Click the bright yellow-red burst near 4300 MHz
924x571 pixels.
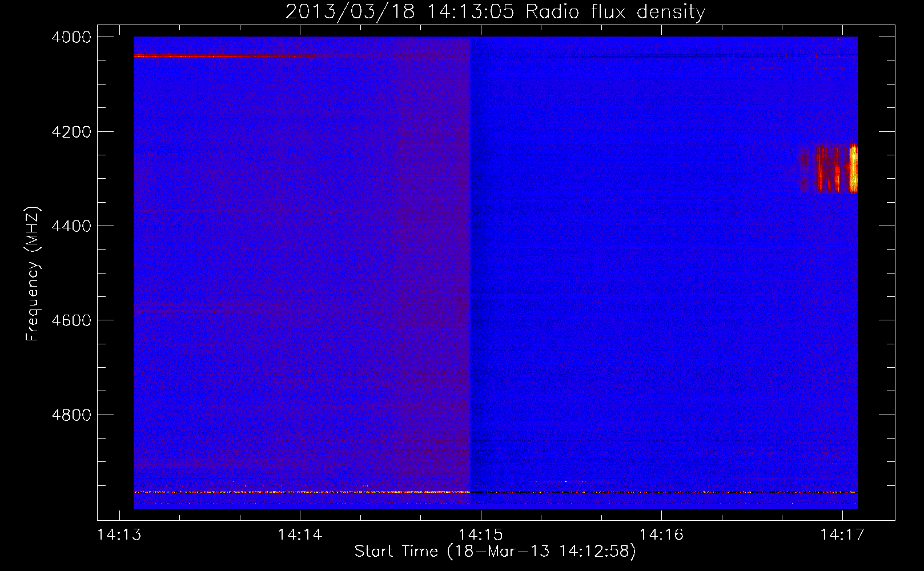(x=829, y=168)
